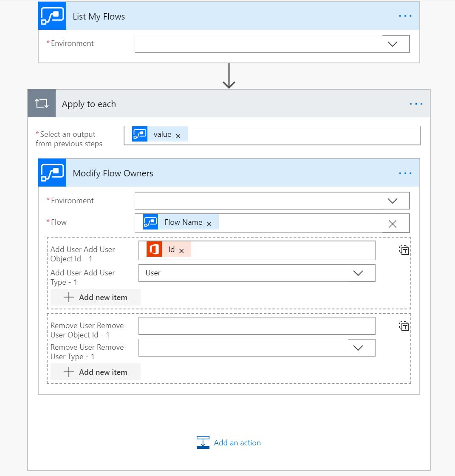The width and height of the screenshot is (455, 476).
Task: Open the Environment dropdown under List My Flows
Action: point(393,43)
